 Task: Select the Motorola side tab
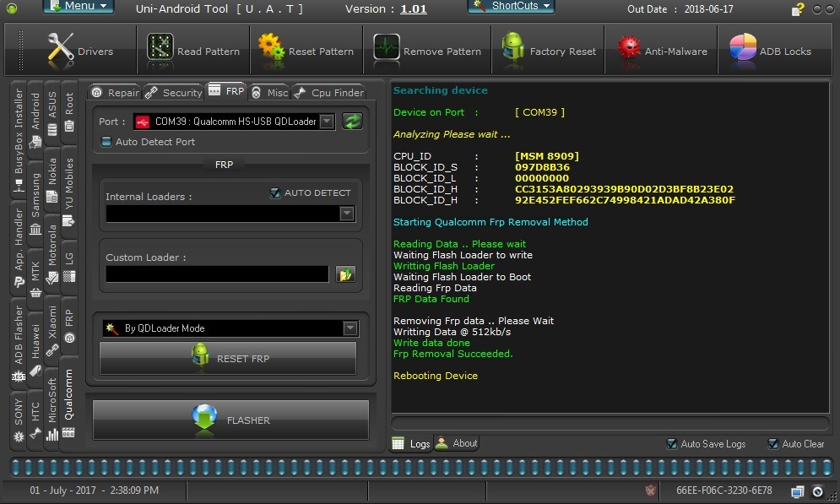[52, 253]
